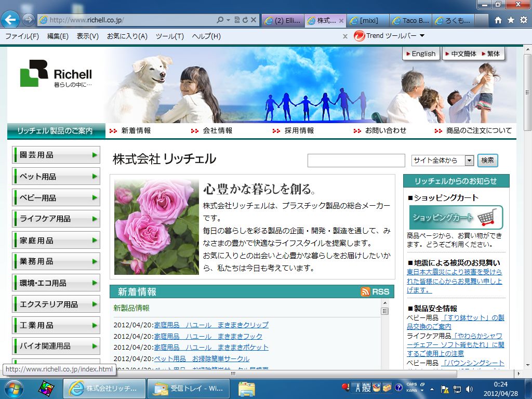
Task: Open the サイト全体から search scope dropdown
Action: [469, 160]
